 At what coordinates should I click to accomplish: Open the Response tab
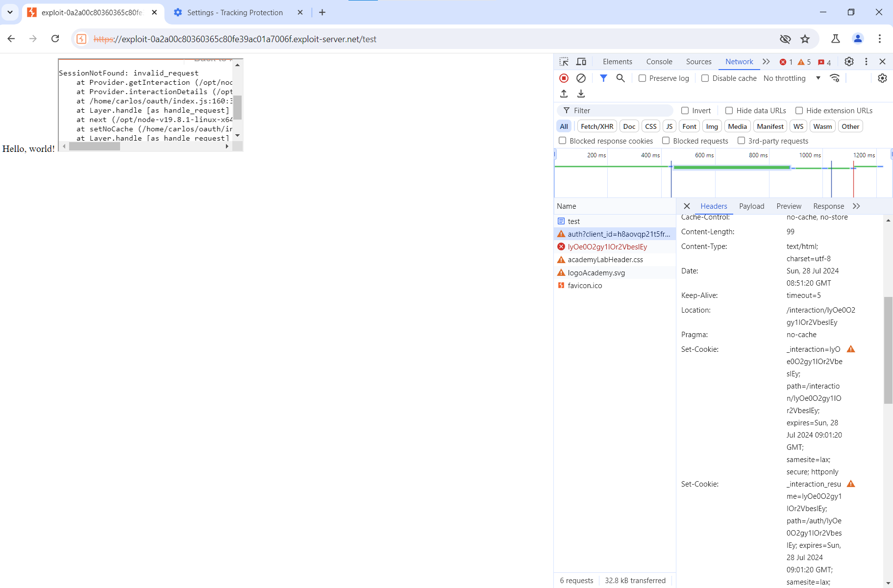click(829, 206)
